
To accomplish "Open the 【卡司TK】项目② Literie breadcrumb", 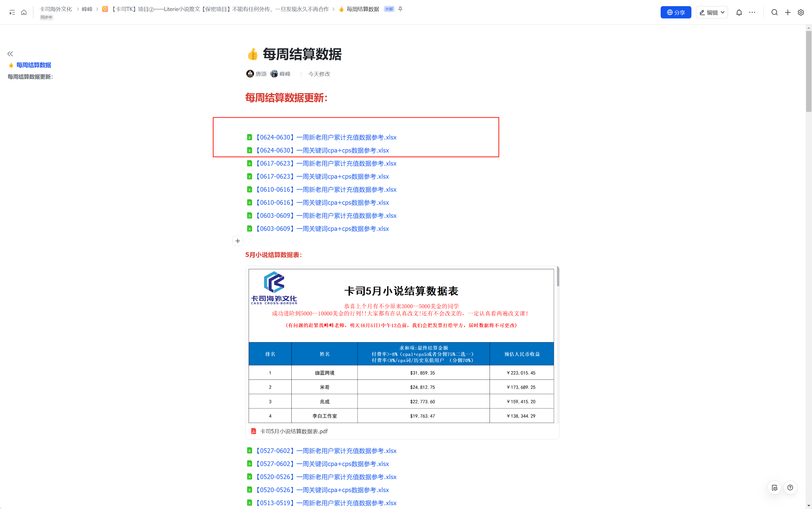I will [220, 9].
